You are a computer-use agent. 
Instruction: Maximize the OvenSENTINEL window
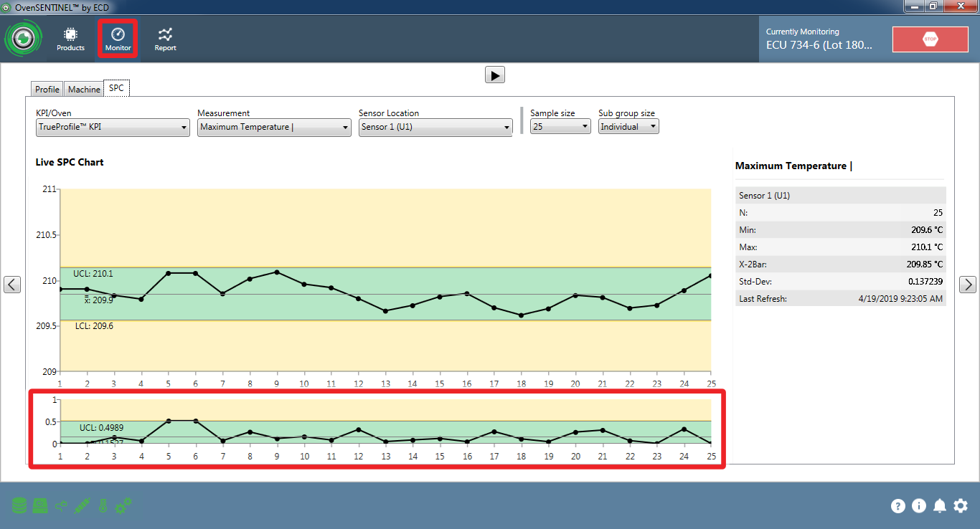[934, 6]
